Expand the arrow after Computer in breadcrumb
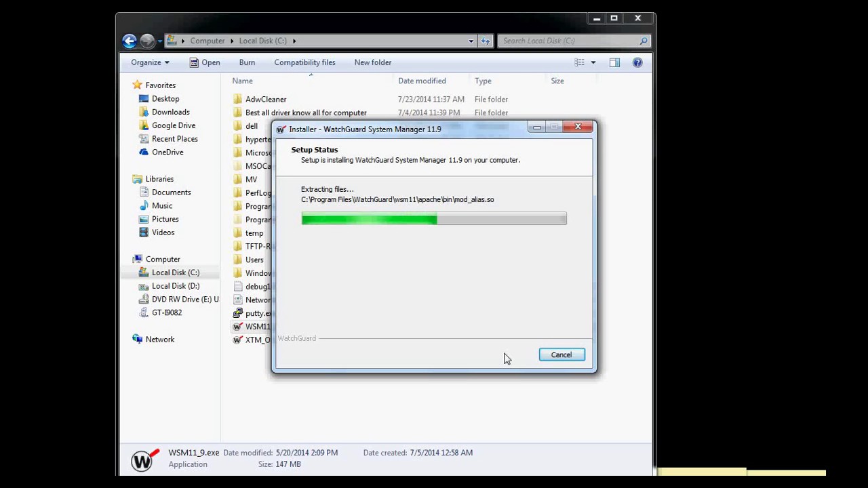The image size is (868, 488). 232,41
